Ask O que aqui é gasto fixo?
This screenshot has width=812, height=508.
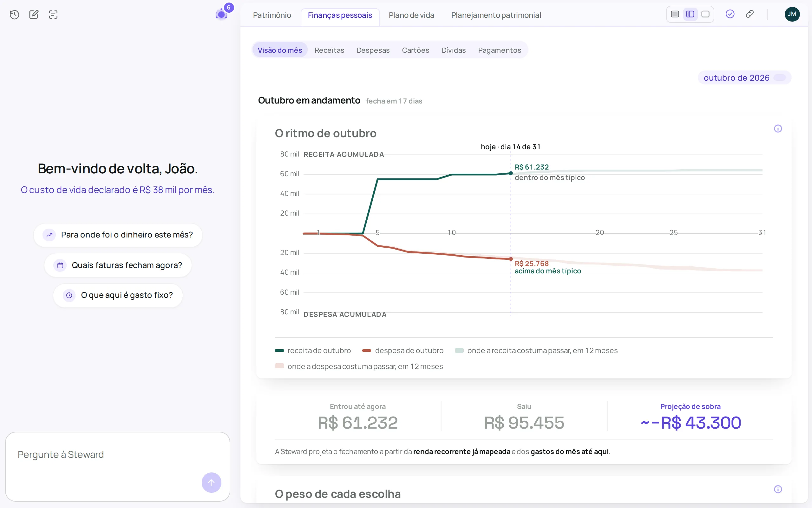[118, 295]
